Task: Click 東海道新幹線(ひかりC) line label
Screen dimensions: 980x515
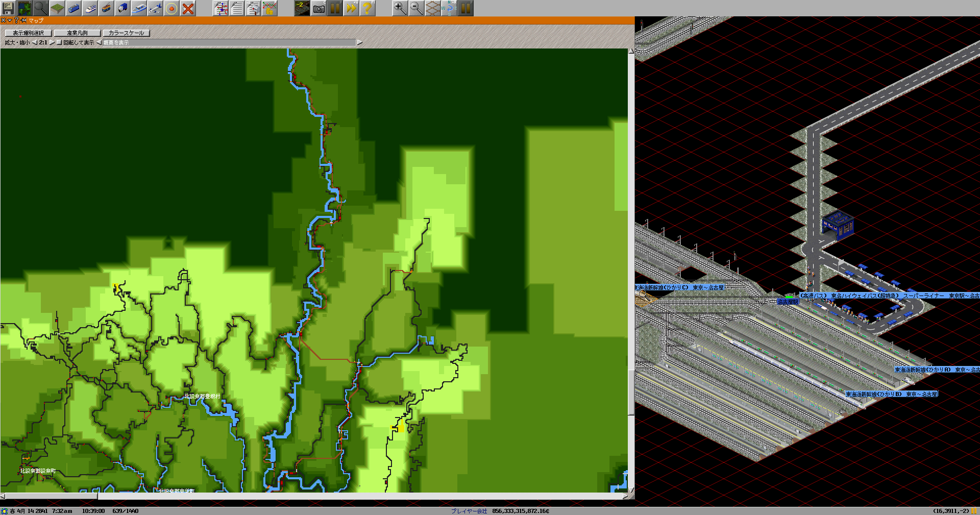Action: point(680,288)
